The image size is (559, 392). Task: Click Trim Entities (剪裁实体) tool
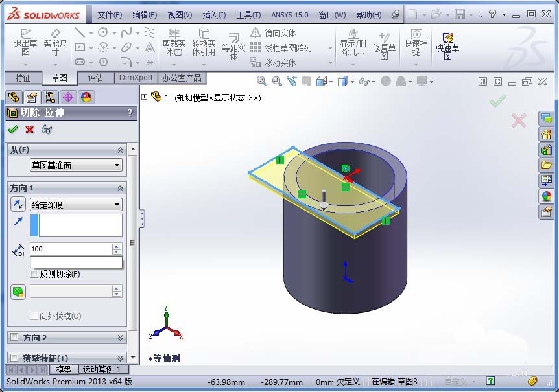(x=174, y=43)
